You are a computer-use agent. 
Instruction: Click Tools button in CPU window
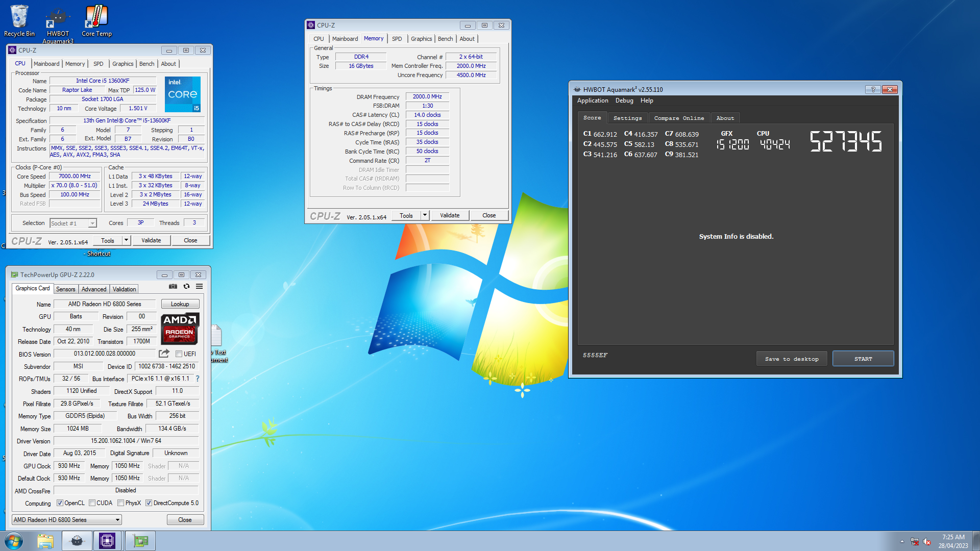pyautogui.click(x=108, y=240)
